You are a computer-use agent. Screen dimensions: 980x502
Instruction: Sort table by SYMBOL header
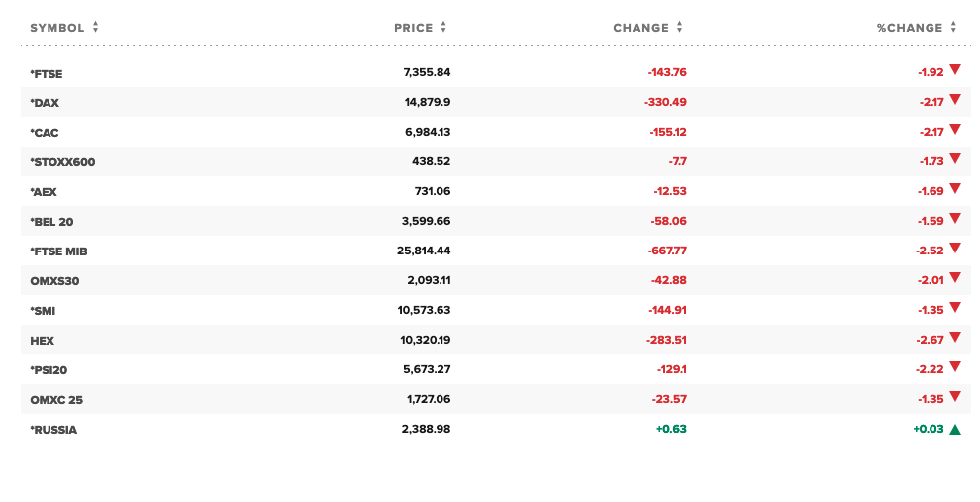pyautogui.click(x=57, y=28)
